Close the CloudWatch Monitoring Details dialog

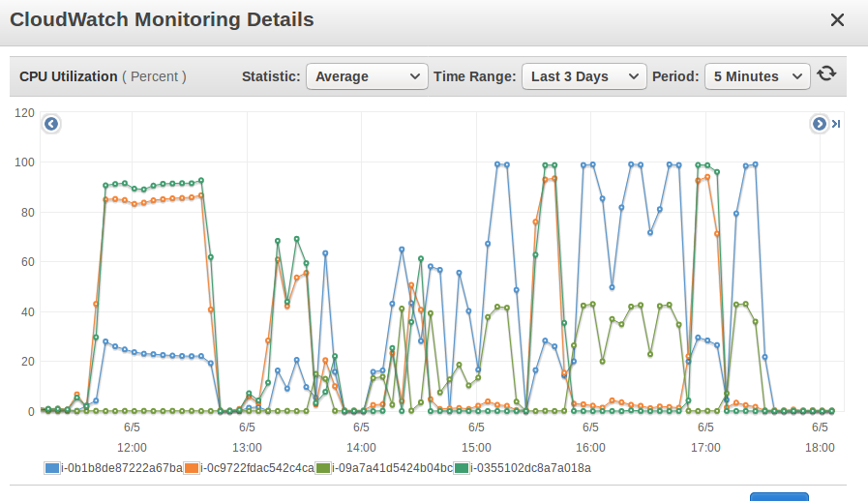[837, 20]
